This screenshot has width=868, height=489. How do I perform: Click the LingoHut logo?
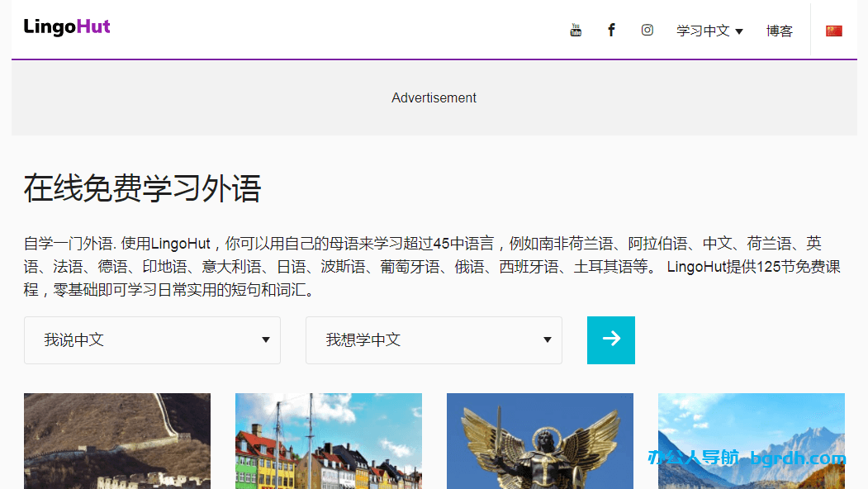[67, 27]
